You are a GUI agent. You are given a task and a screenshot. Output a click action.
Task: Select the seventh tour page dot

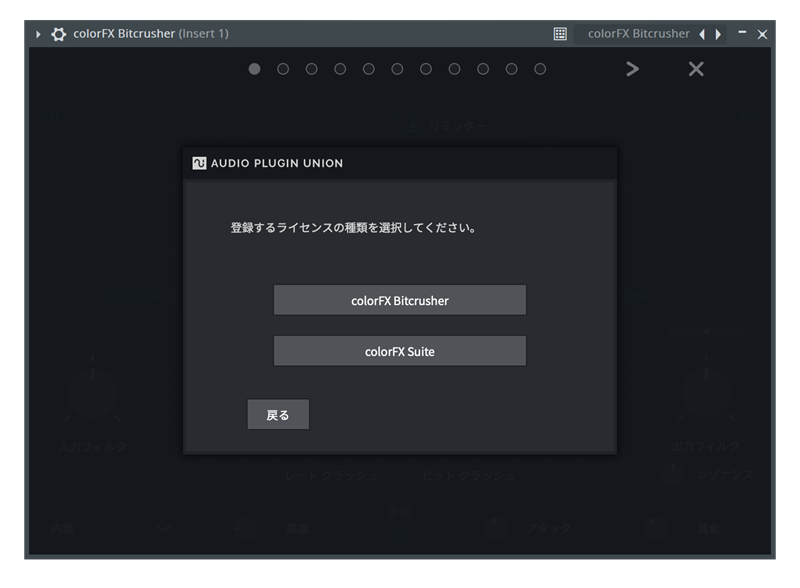[426, 69]
